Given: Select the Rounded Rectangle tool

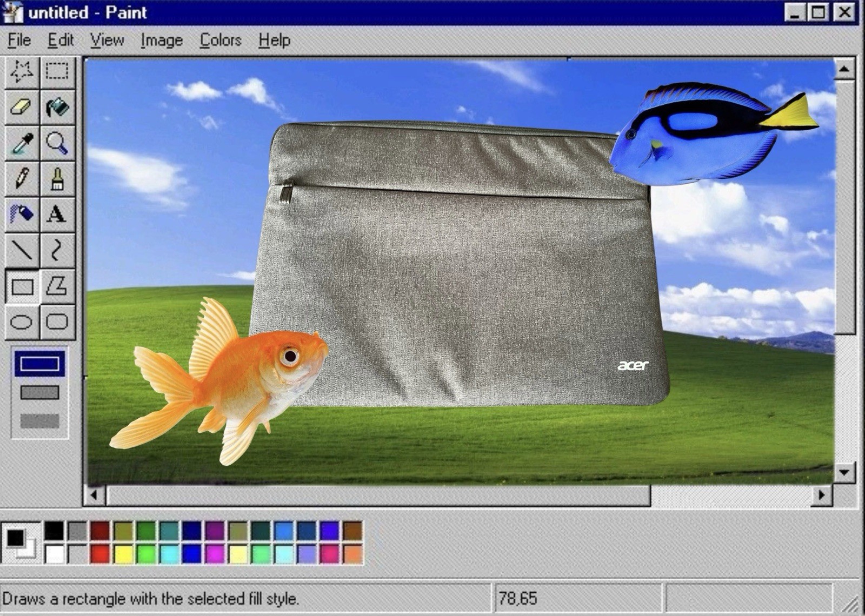Looking at the screenshot, I should click(57, 322).
